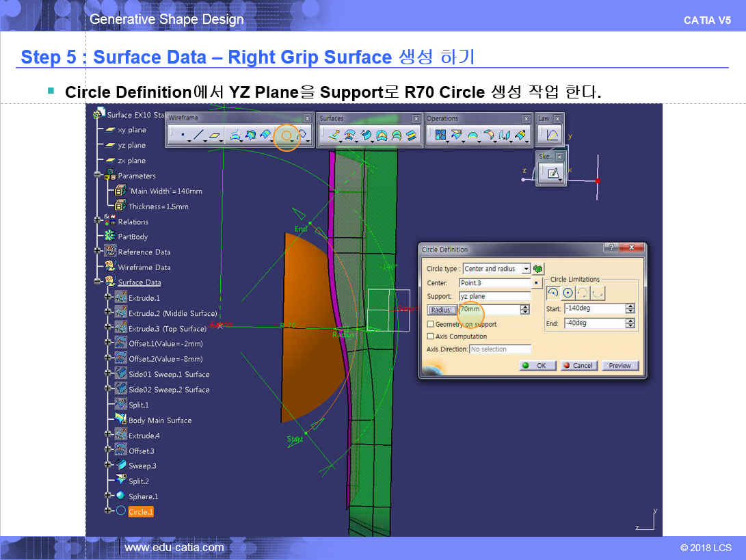Click the Join icon in Operations toolbar
Viewport: 746px width, 560px height.
(x=440, y=135)
